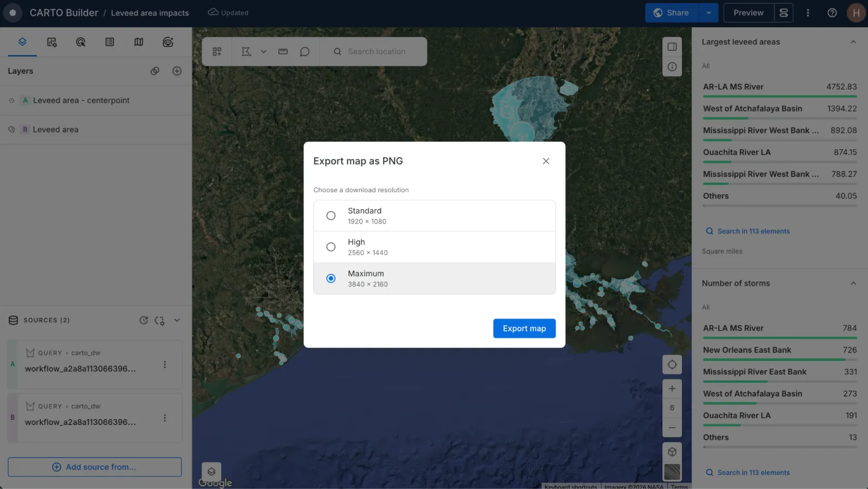Image resolution: width=868 pixels, height=489 pixels.
Task: Select Mississippi River East Bank row
Action: [780, 374]
